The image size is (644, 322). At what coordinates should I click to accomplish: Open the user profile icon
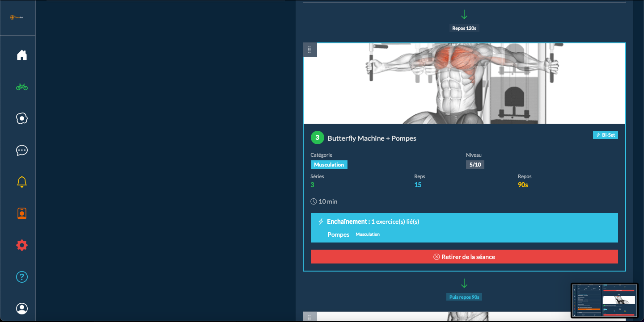(22, 309)
